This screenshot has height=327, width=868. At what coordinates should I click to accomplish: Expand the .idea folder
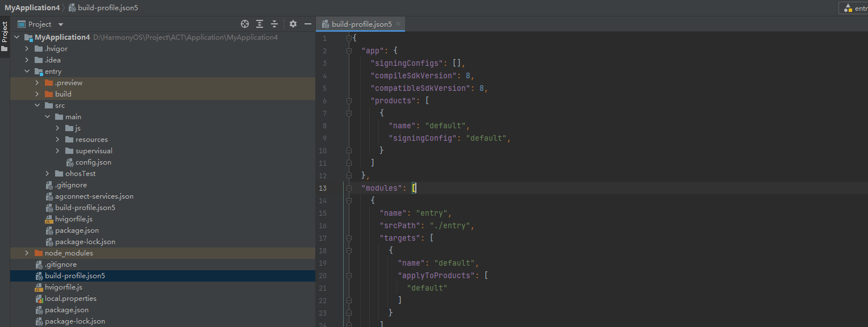(27, 60)
